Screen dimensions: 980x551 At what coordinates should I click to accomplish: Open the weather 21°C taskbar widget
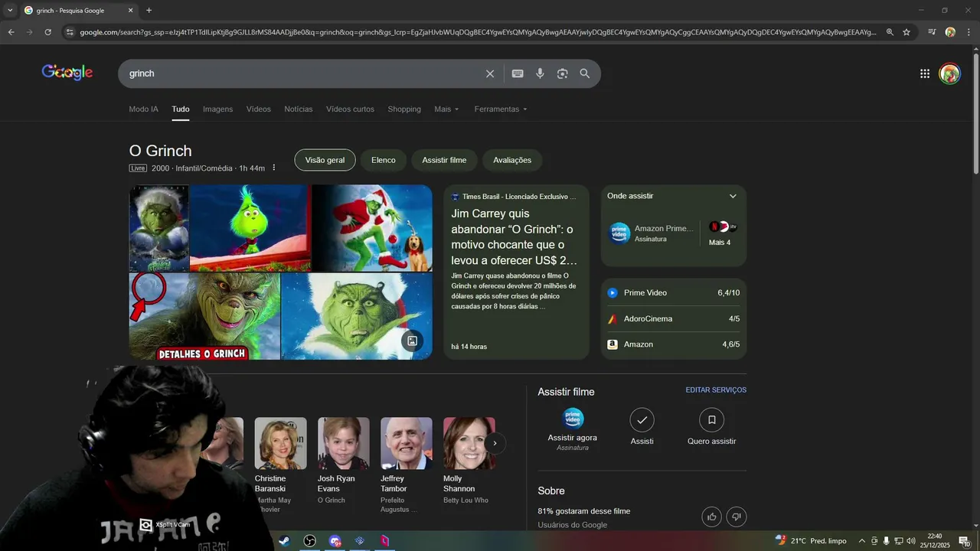[811, 541]
